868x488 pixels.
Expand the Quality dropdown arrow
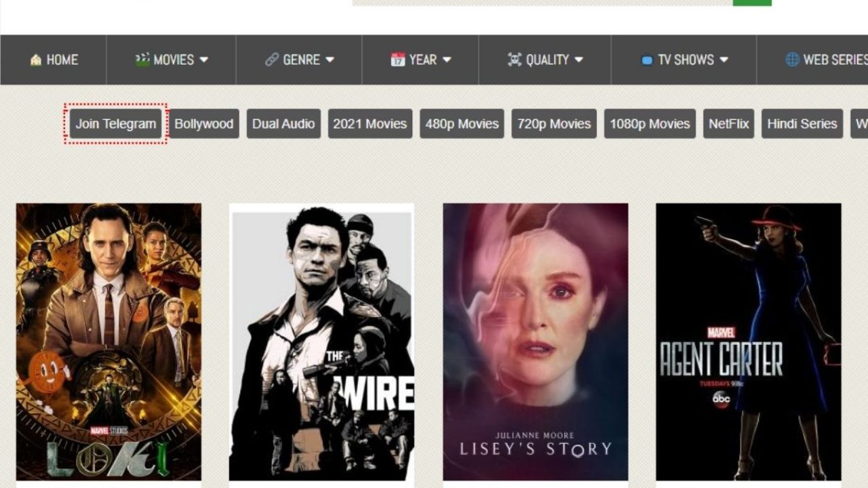pos(578,60)
